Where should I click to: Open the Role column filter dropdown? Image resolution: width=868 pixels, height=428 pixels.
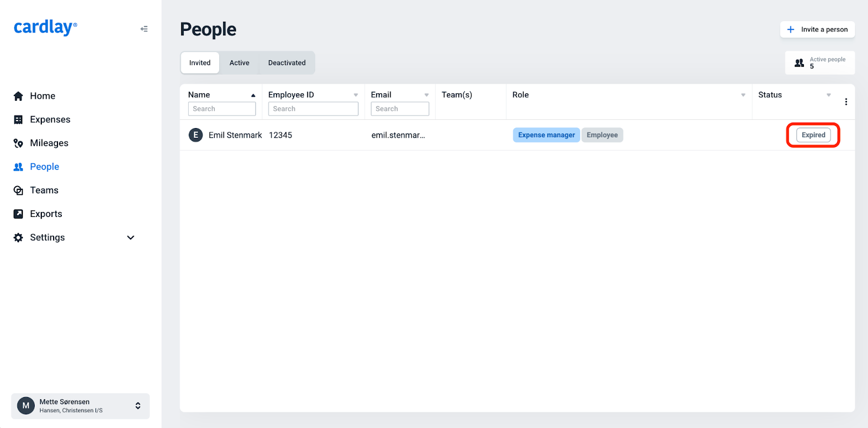[x=743, y=95]
